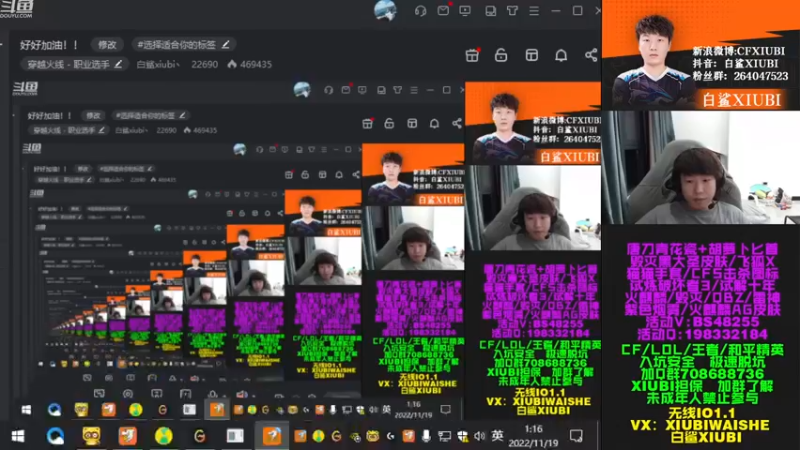Toggle the unlock padlock icon in the main toolbar
Viewport: 800px width, 450px height.
coord(501,55)
